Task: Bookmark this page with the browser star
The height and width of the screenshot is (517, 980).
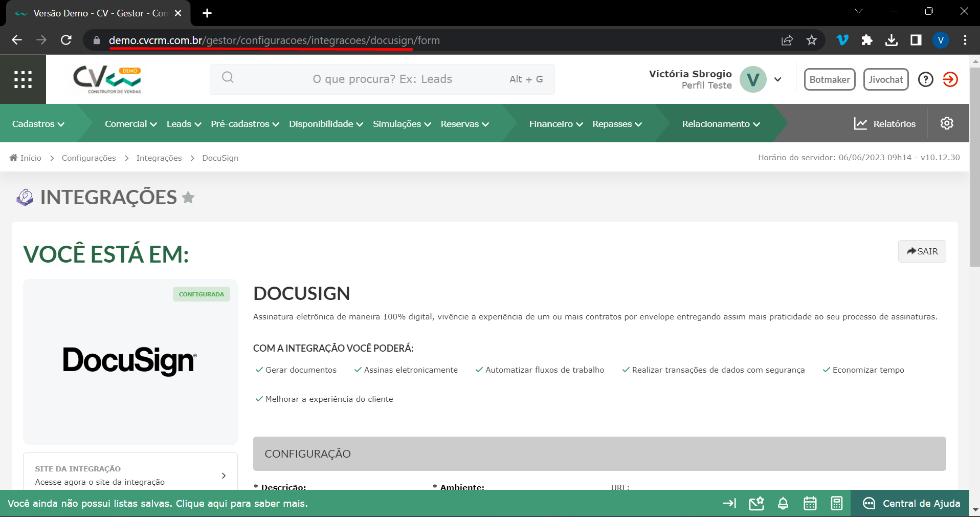Action: [812, 40]
